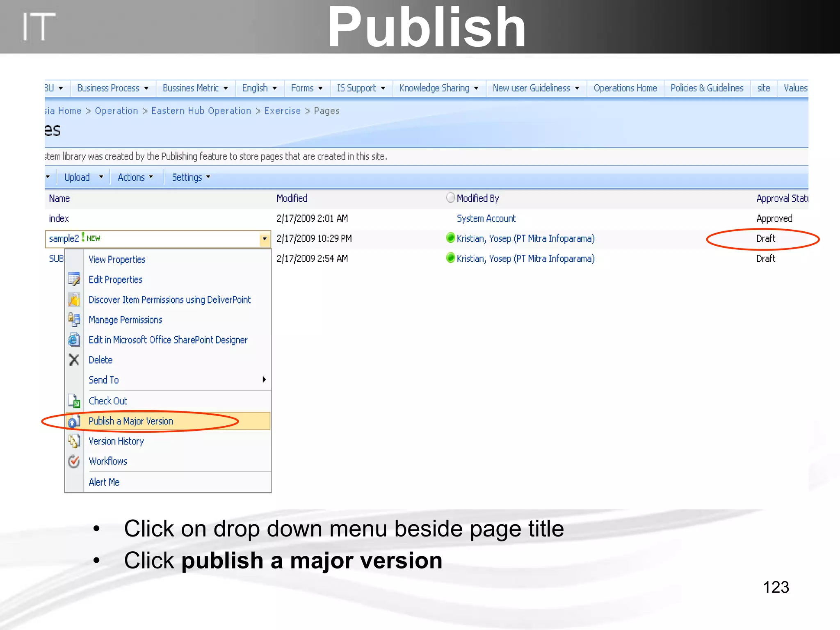The image size is (840, 630).
Task: Choose View Properties from context menu
Action: click(117, 260)
